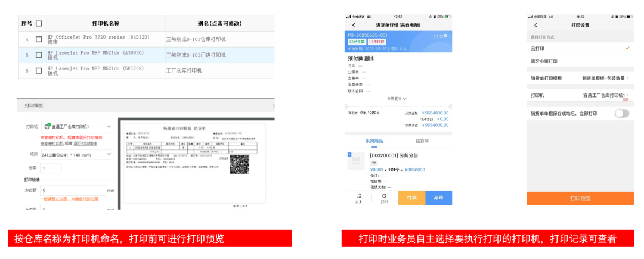Switch to the 结算等 tab
This screenshot has width=644, height=259.
[x=422, y=141]
